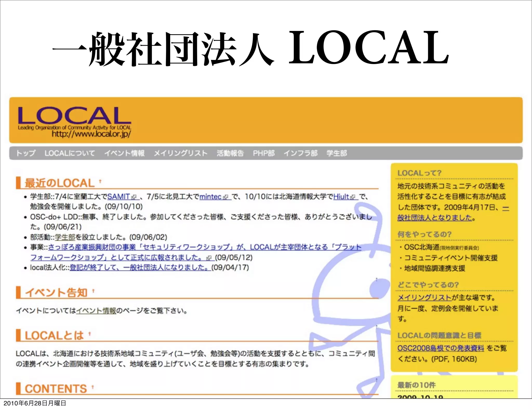Go to イベント情報 in the nav bar
The width and height of the screenshot is (532, 409).
pyautogui.click(x=124, y=153)
